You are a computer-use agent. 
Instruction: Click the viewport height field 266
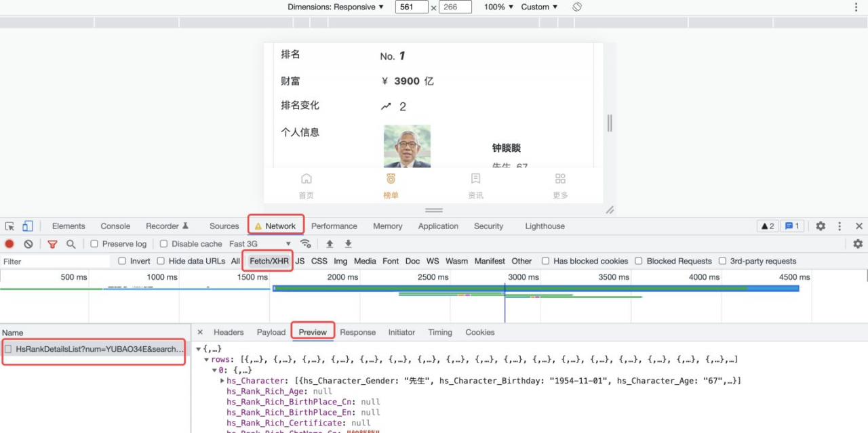456,7
